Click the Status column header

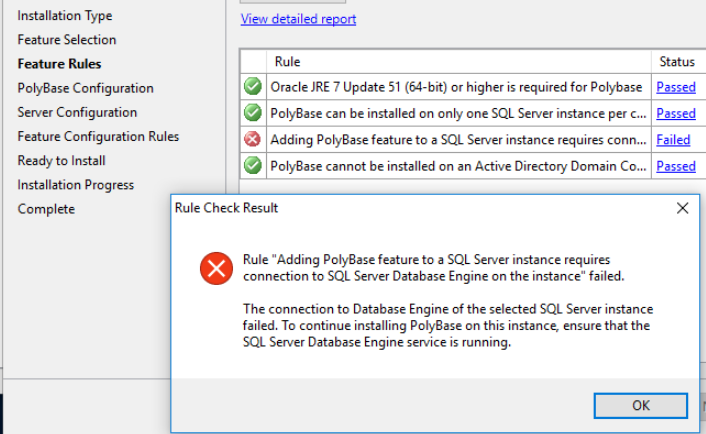pyautogui.click(x=677, y=62)
